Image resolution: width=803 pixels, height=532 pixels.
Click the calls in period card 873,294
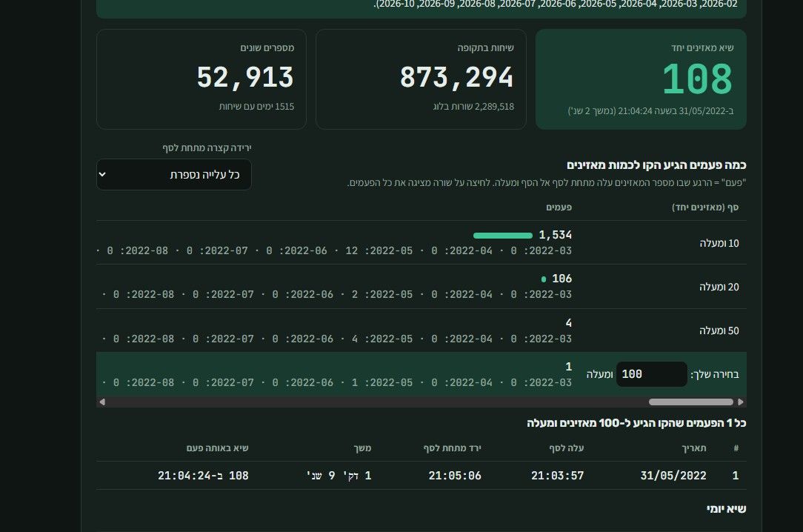tap(421, 79)
